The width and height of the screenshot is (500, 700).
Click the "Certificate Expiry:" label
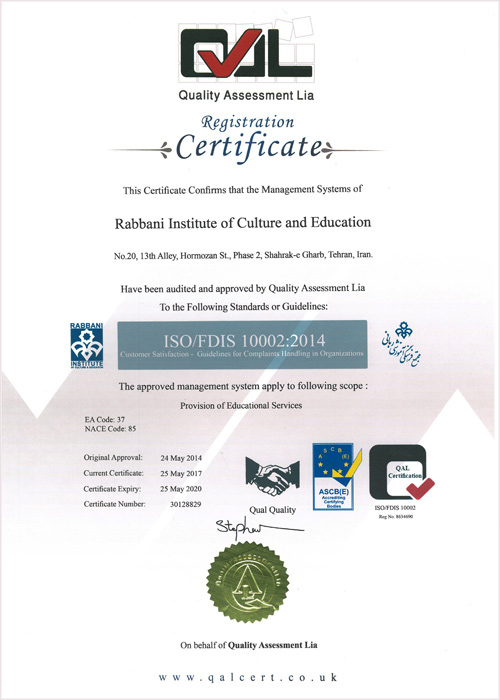[x=112, y=489]
